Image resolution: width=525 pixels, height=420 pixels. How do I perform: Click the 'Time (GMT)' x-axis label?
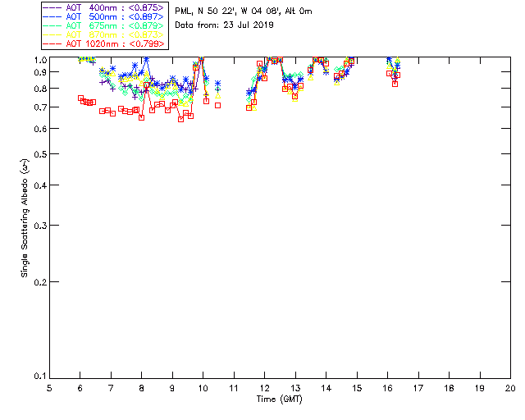coord(280,399)
